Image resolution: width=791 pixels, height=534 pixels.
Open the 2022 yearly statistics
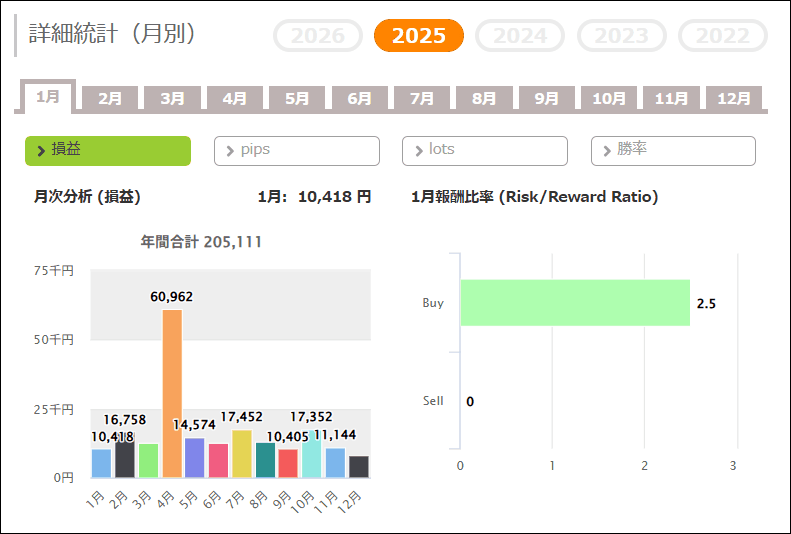722,36
